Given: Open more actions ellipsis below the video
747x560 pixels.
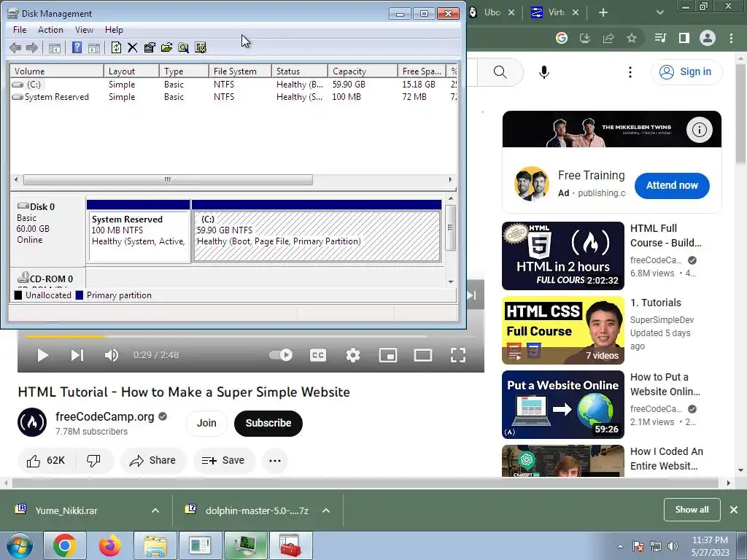Looking at the screenshot, I should 275,461.
